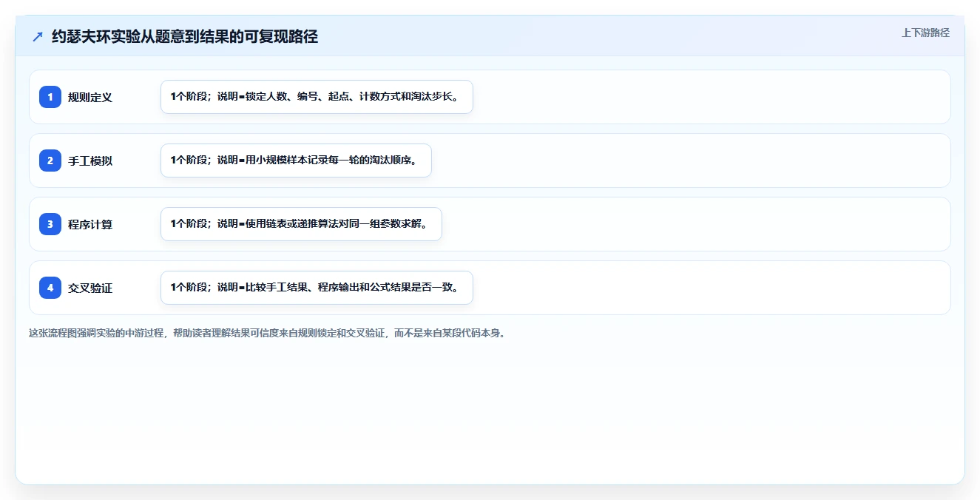This screenshot has width=980, height=500.
Task: Open the description box about 小规模样本记录淘汰顺序
Action: (x=296, y=161)
